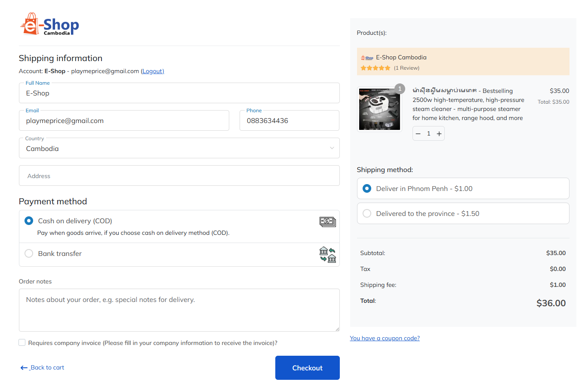This screenshot has width=588, height=391.
Task: Click the E-Shop Cambodia logo
Action: pos(49,25)
